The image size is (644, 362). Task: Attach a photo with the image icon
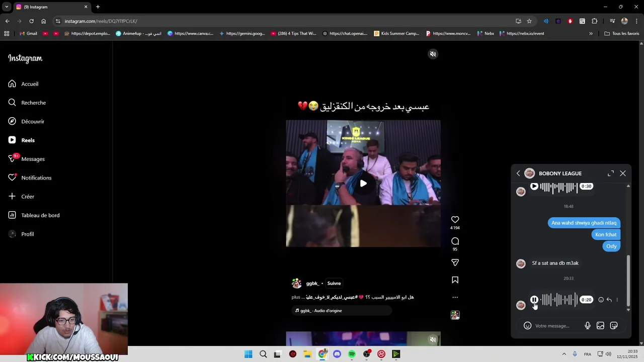click(600, 326)
